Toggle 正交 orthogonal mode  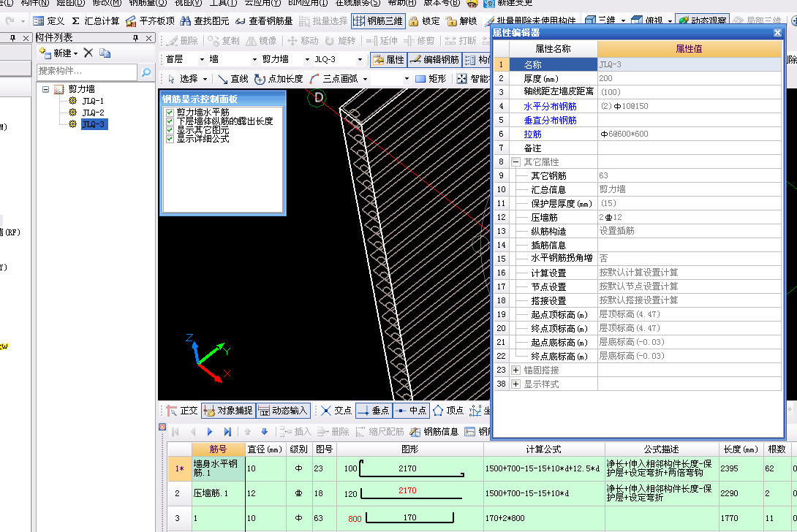(x=181, y=411)
